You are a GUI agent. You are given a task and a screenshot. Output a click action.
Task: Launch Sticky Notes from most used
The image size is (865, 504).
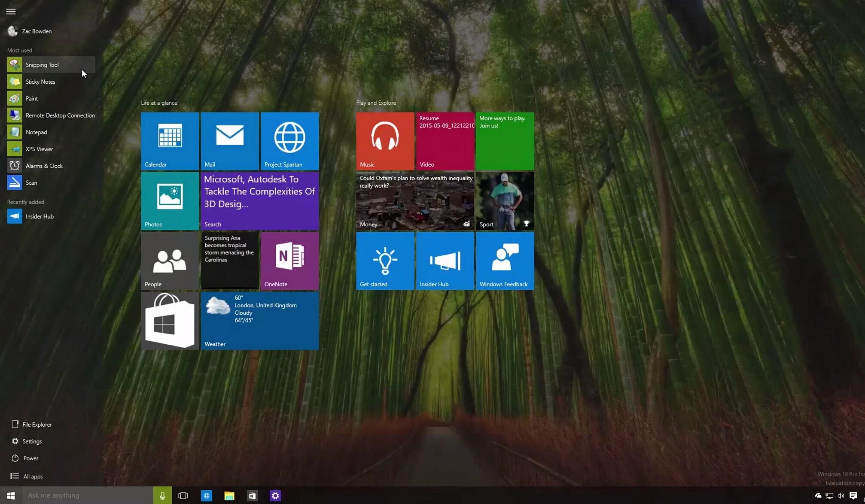point(40,82)
